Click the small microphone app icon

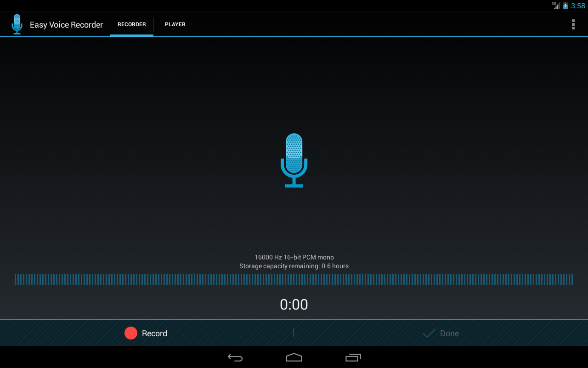pos(17,24)
